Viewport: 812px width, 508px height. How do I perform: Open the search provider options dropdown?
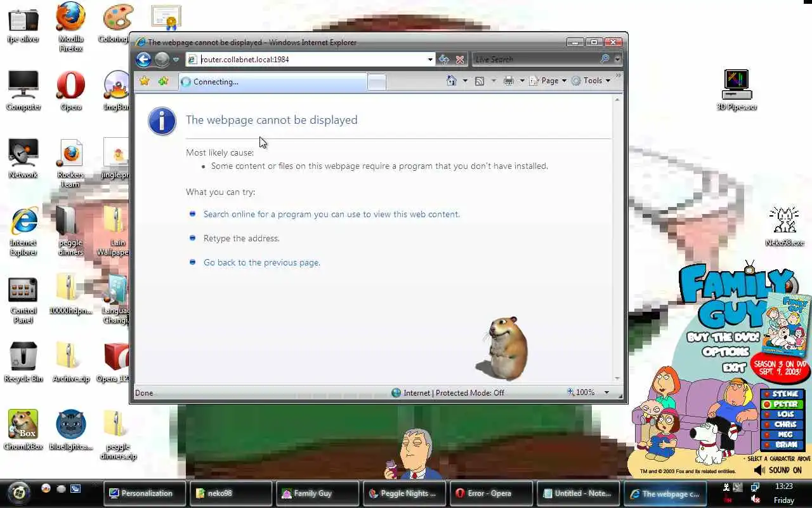(617, 59)
